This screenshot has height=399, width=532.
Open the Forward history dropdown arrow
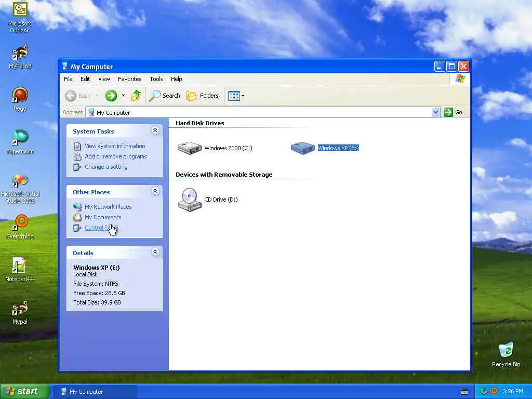(123, 96)
